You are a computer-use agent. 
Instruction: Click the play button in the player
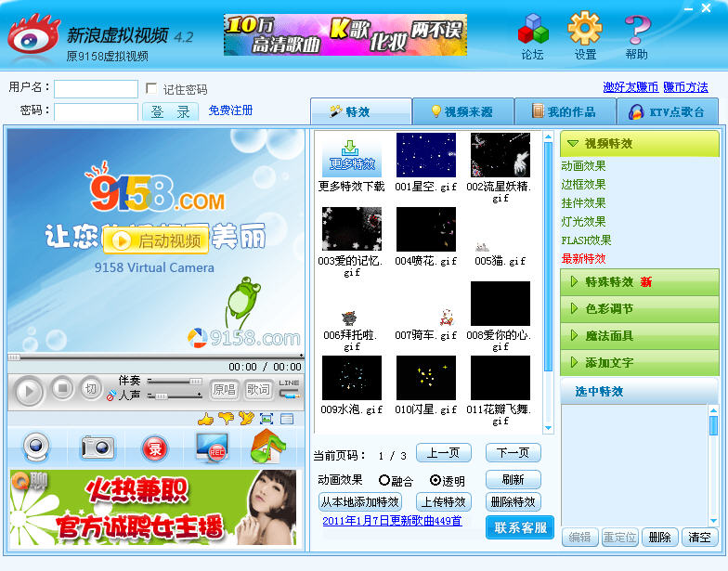(x=28, y=392)
